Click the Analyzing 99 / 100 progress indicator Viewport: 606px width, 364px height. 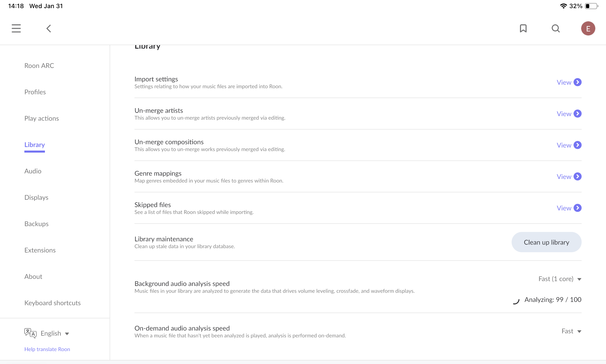click(x=552, y=300)
